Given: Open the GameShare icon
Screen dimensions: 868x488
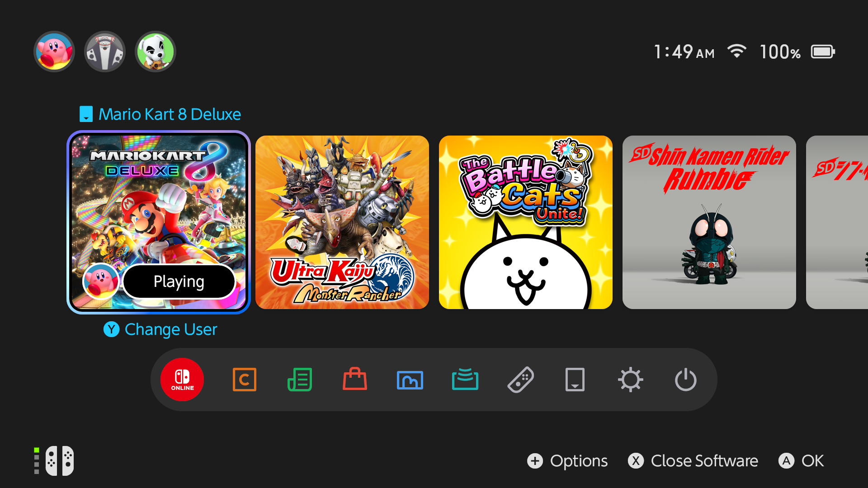Looking at the screenshot, I should (465, 379).
